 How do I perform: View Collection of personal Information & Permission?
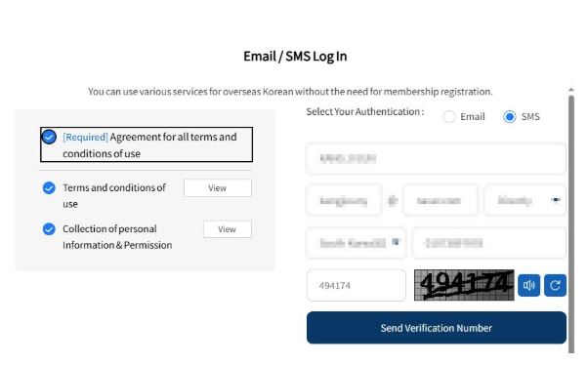[x=228, y=229]
